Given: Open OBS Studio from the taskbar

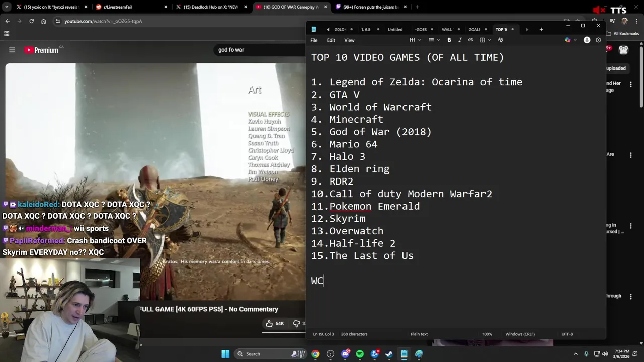Looking at the screenshot, I should (x=330, y=354).
